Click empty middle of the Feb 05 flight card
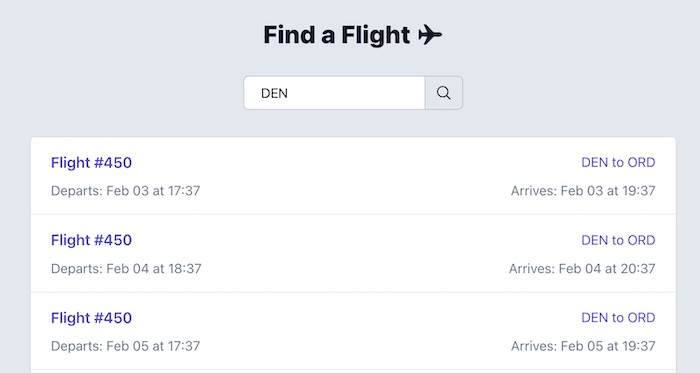Viewport: 700px width, 373px height. (353, 331)
